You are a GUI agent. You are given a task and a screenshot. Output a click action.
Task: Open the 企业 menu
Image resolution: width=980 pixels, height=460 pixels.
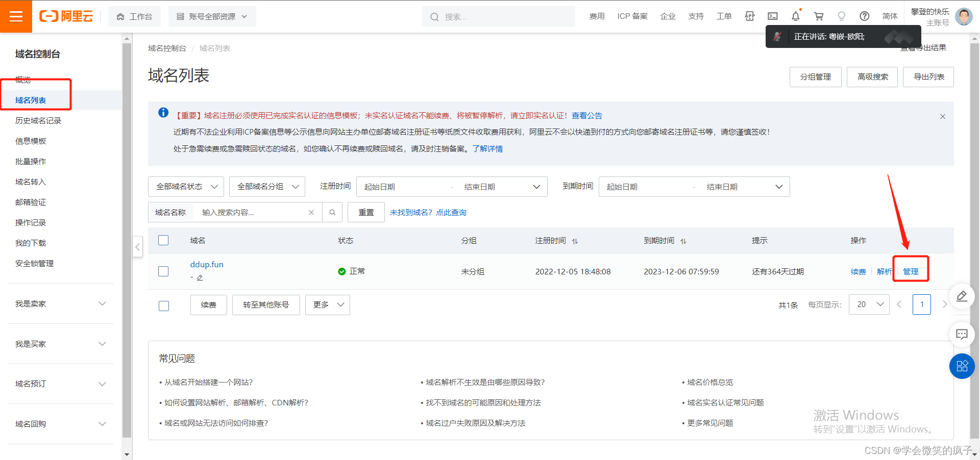pos(668,16)
